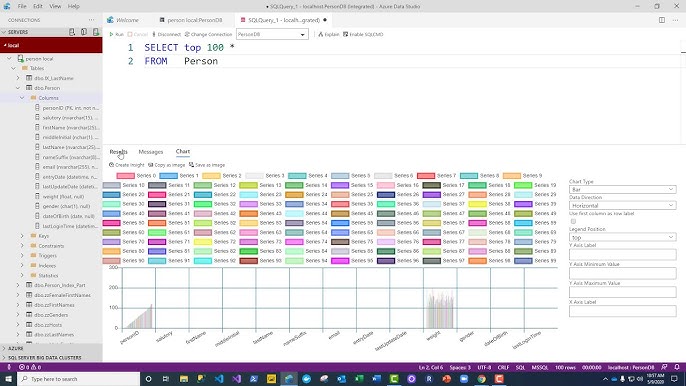
Task: Open Google Chrome from taskbar
Action: [481, 379]
